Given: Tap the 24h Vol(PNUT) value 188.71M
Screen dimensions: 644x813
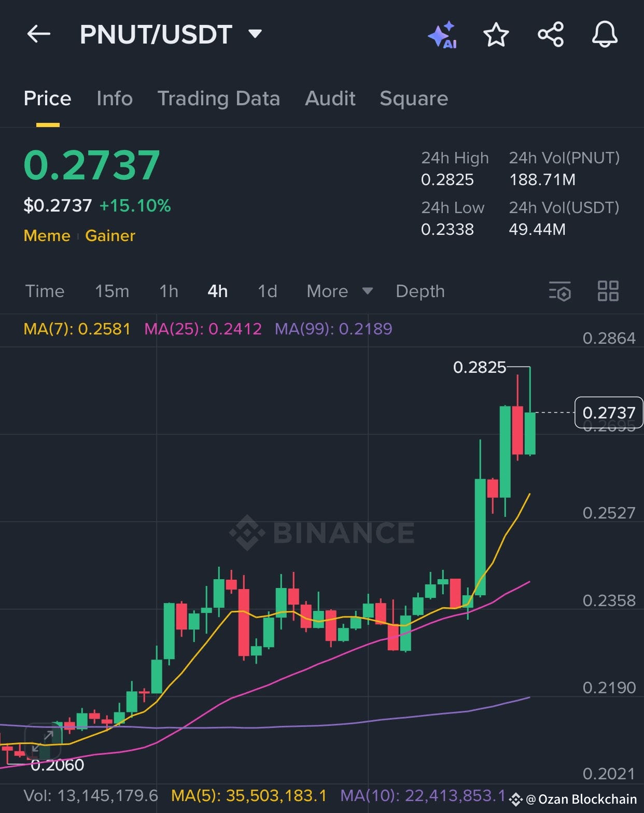Looking at the screenshot, I should pyautogui.click(x=542, y=180).
